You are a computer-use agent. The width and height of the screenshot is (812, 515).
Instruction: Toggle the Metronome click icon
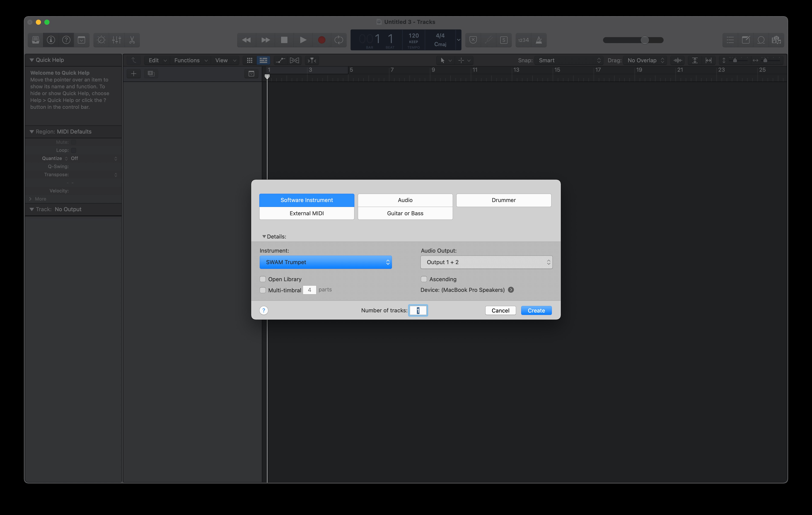(539, 40)
